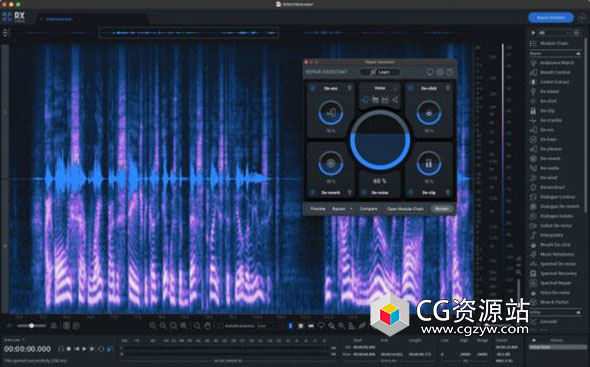Screen dimensions: 590x367
Task: Collapse the Repair modules section
Action: [578, 54]
